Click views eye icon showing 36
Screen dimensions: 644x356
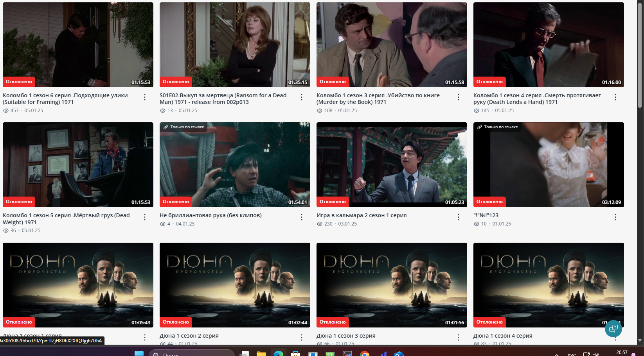pos(6,231)
